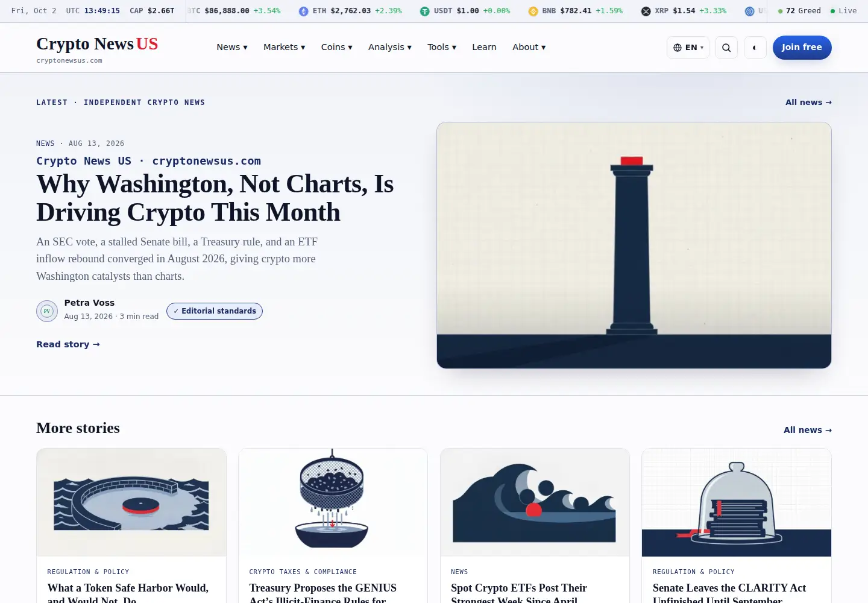868x603 pixels.
Task: Toggle dark mode with the moon icon
Action: coord(755,48)
